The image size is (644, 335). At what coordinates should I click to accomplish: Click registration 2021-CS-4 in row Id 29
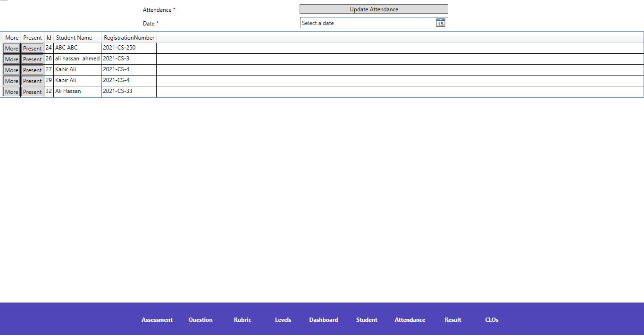click(129, 81)
